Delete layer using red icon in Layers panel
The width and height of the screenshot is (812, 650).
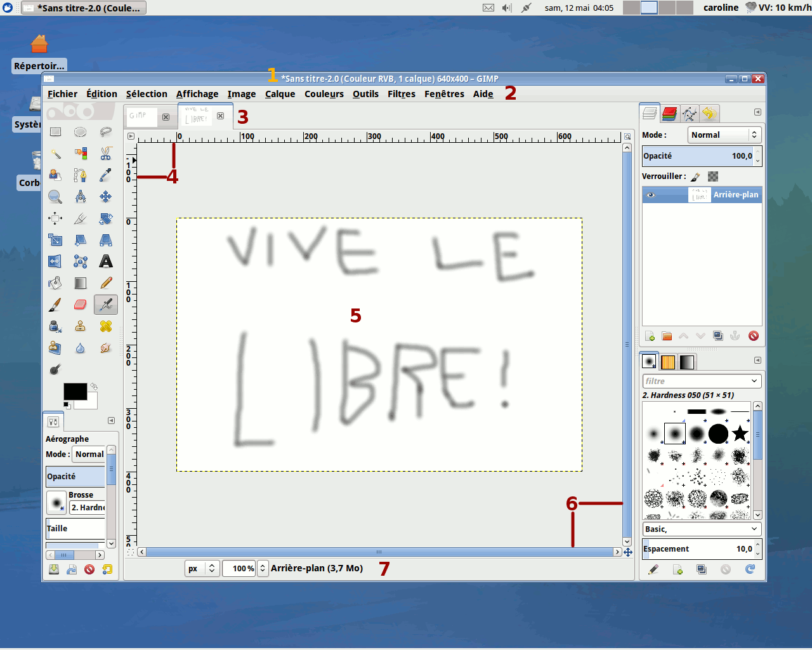(x=754, y=336)
